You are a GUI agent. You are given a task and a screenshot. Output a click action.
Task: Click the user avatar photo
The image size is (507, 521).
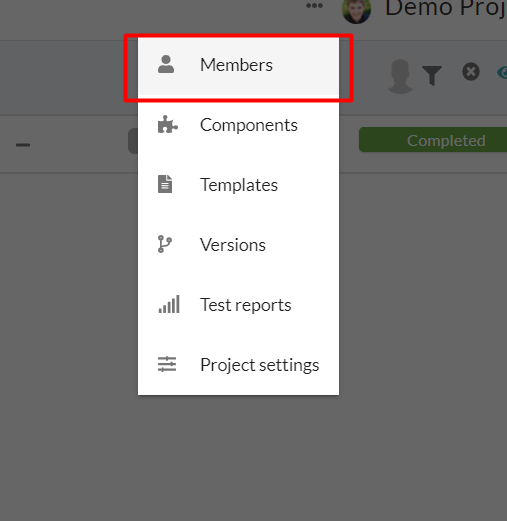(357, 11)
